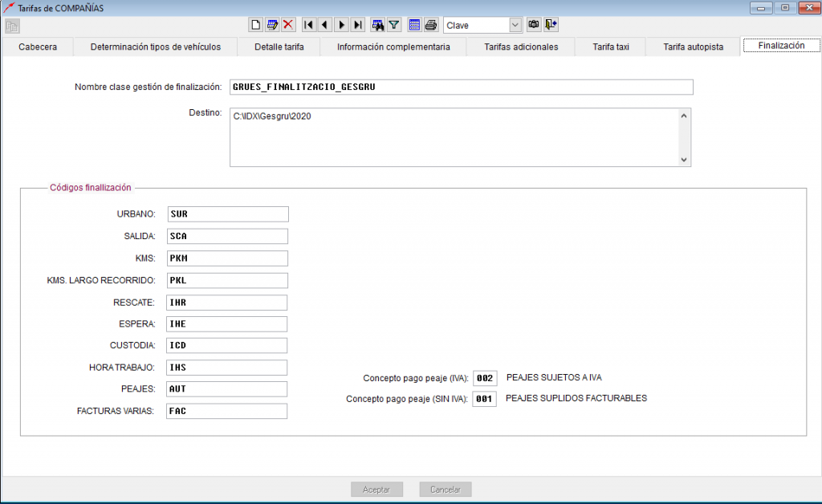Open the Información complementaria tab
Screen dimensions: 822x504
click(393, 47)
